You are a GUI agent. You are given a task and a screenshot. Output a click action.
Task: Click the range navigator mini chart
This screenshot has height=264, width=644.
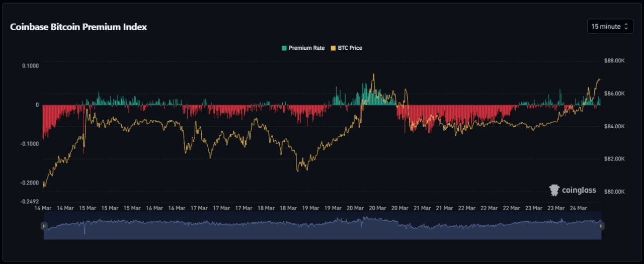pos(323,227)
